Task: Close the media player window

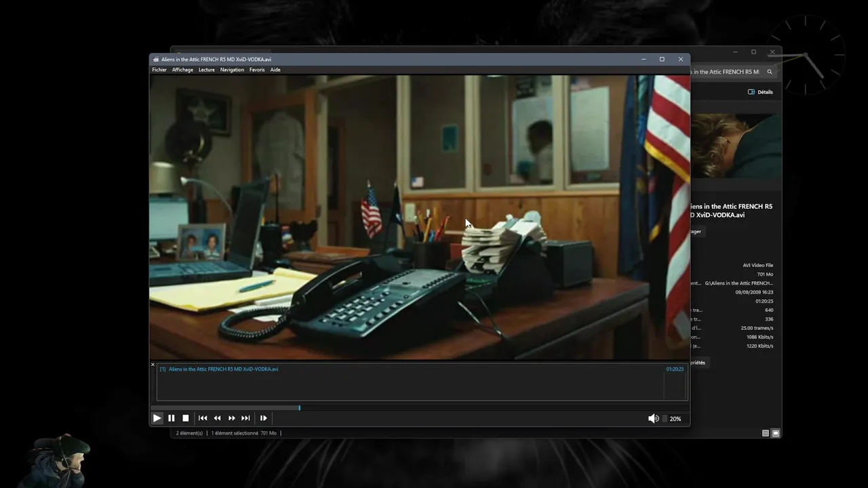Action: pos(681,60)
